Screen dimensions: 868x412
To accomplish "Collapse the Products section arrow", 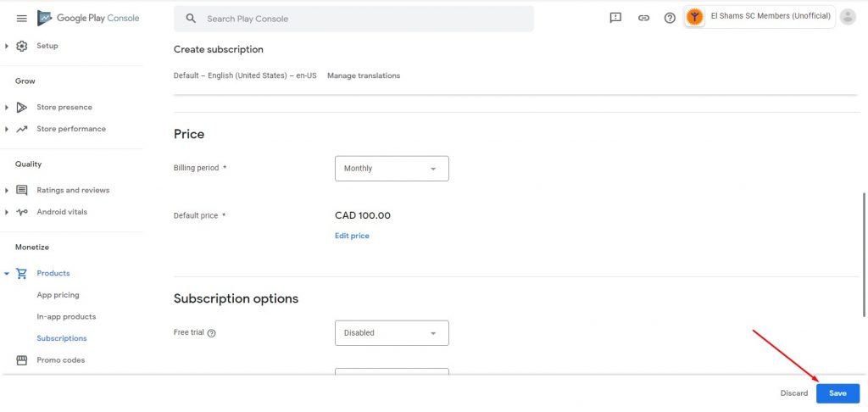I will [x=7, y=274].
